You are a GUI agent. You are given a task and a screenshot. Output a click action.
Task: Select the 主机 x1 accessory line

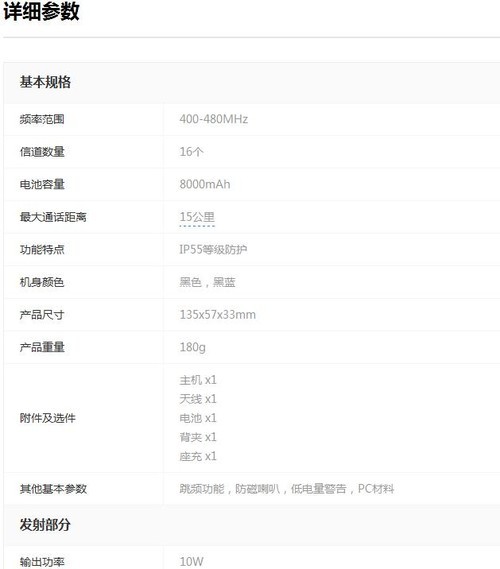pyautogui.click(x=198, y=380)
